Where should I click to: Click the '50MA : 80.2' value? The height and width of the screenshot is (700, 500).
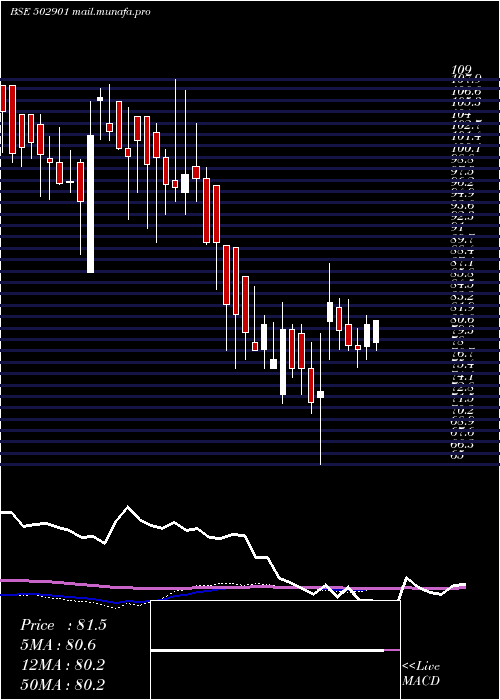62,684
